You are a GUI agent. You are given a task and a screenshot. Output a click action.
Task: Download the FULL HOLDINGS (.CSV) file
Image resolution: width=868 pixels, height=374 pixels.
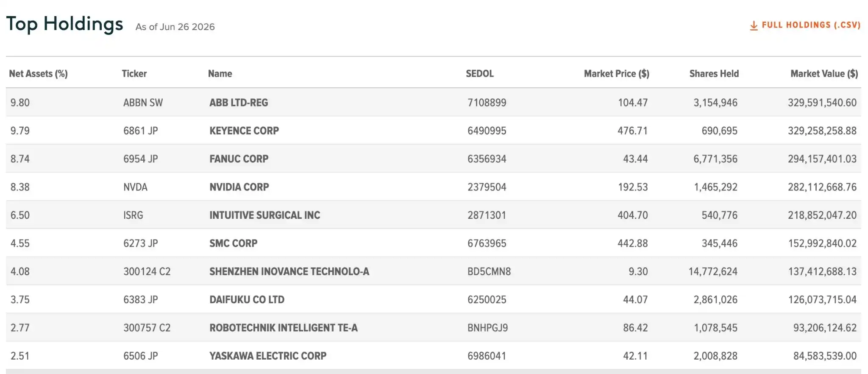(x=805, y=25)
